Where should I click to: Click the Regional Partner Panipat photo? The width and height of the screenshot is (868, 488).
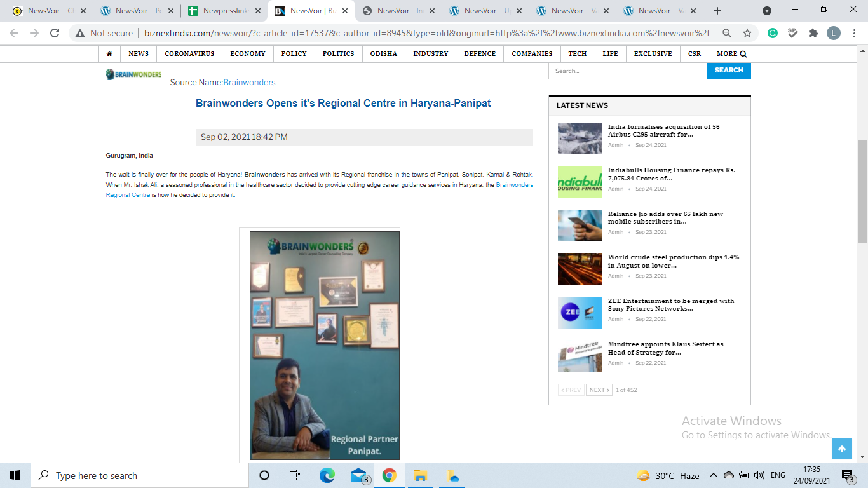tap(325, 346)
